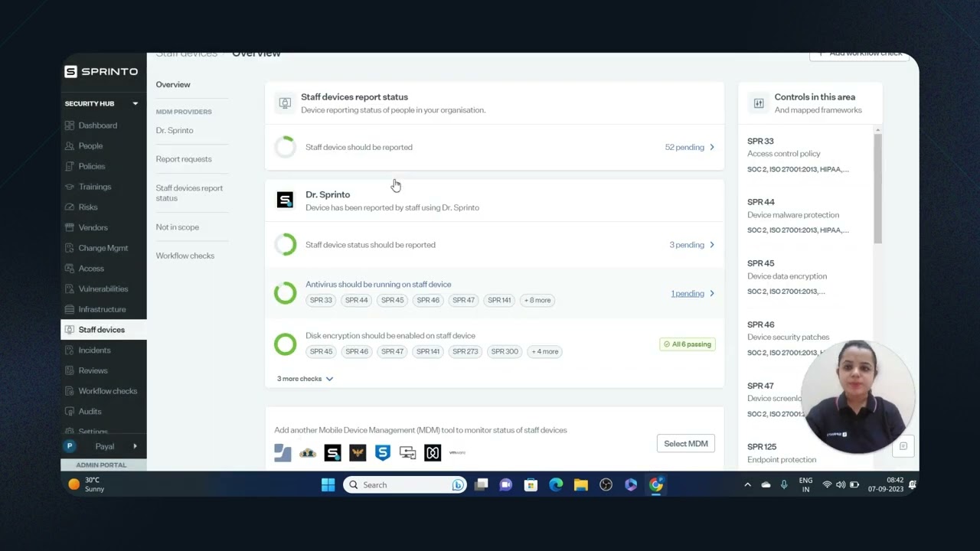Open Dashboard in the sidebar
The image size is (980, 551).
pyautogui.click(x=97, y=126)
